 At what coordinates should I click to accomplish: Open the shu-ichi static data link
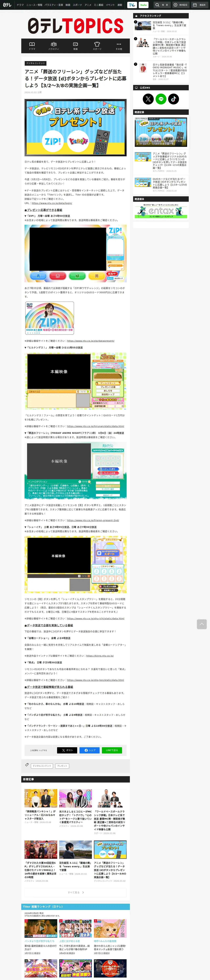coord(96,619)
